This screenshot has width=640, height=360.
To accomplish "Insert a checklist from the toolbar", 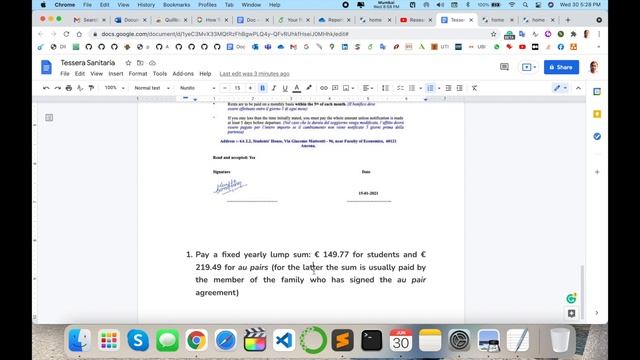I will click(x=400, y=88).
